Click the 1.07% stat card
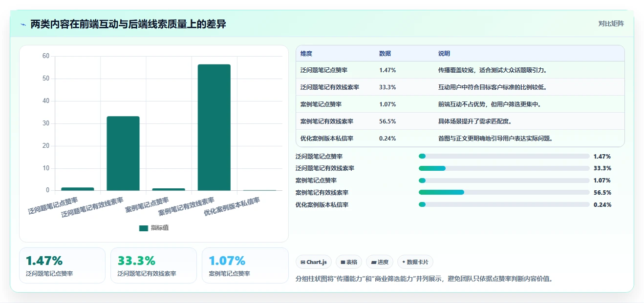The width and height of the screenshot is (644, 303). 245,265
